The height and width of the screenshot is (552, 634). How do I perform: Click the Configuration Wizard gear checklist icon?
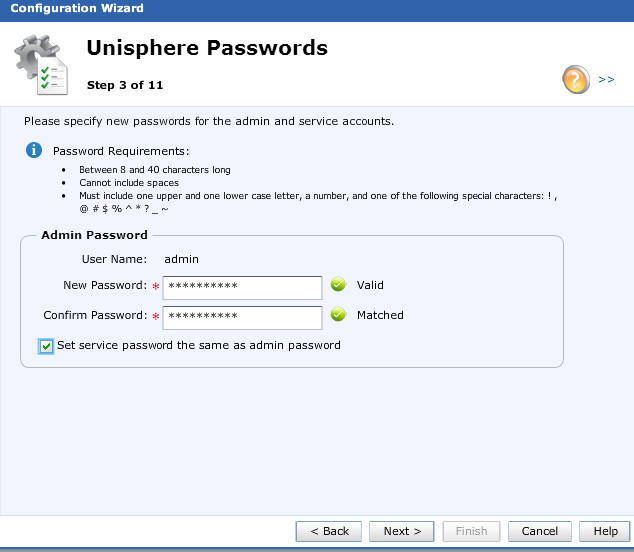[x=42, y=66]
